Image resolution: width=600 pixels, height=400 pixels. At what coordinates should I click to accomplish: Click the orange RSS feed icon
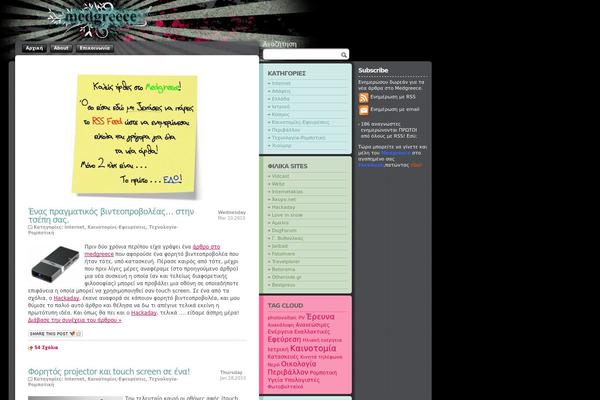pyautogui.click(x=364, y=98)
